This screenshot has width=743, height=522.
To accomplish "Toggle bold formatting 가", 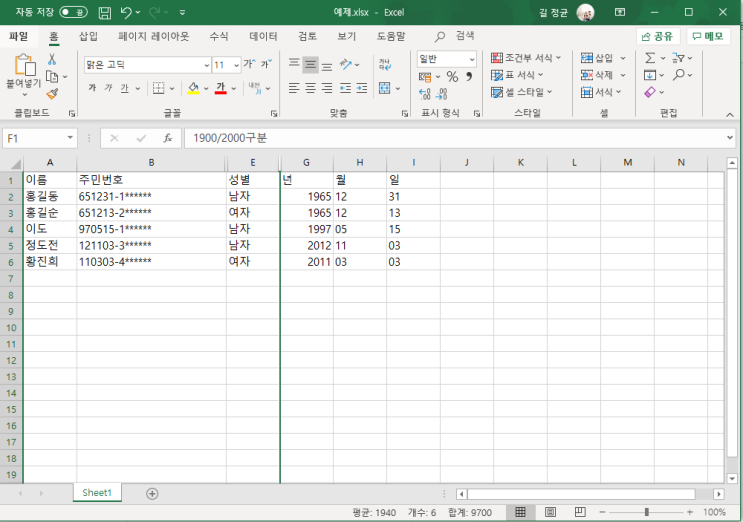I will 92,88.
